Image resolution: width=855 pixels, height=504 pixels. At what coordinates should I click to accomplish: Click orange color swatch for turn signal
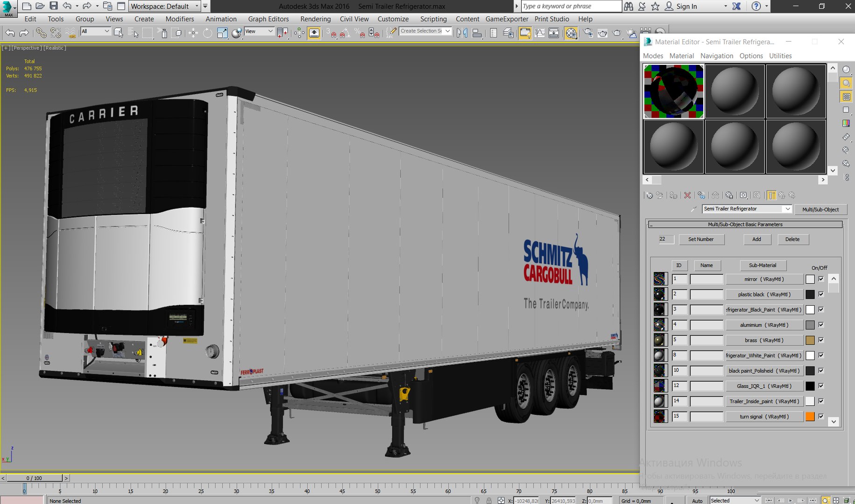(810, 416)
